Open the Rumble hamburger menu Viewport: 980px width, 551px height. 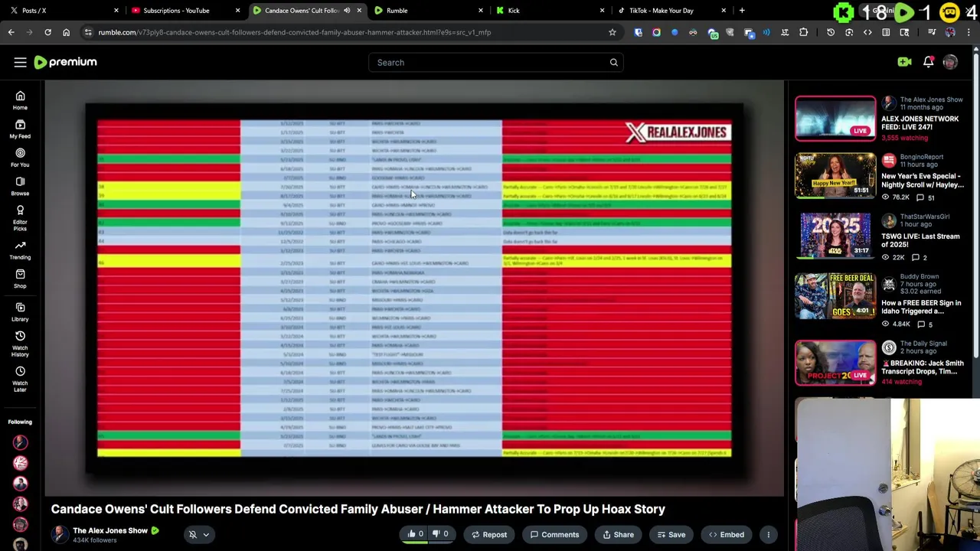[x=20, y=62]
